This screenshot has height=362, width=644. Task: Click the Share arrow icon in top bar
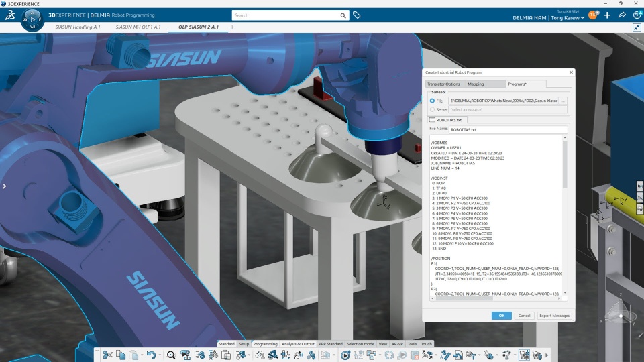pos(622,15)
